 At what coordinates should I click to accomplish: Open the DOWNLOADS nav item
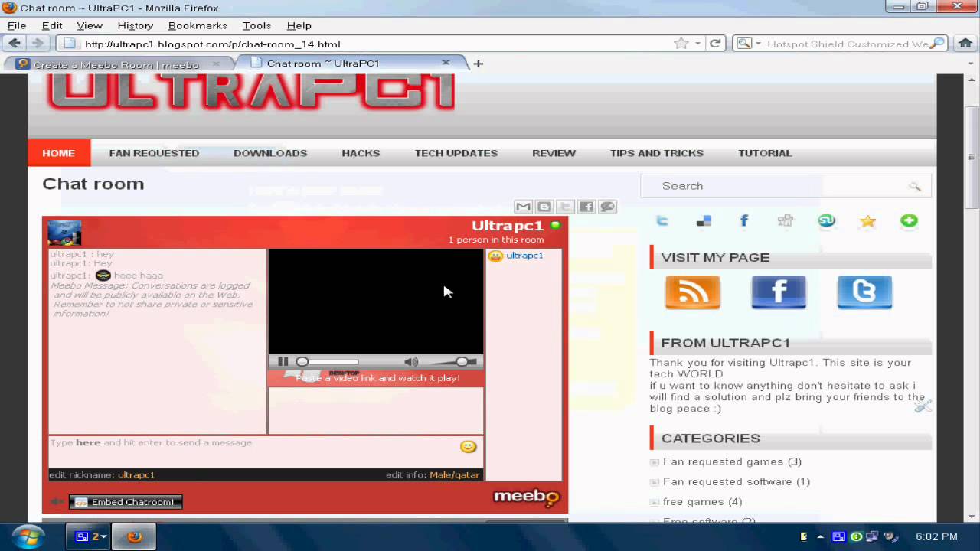270,153
